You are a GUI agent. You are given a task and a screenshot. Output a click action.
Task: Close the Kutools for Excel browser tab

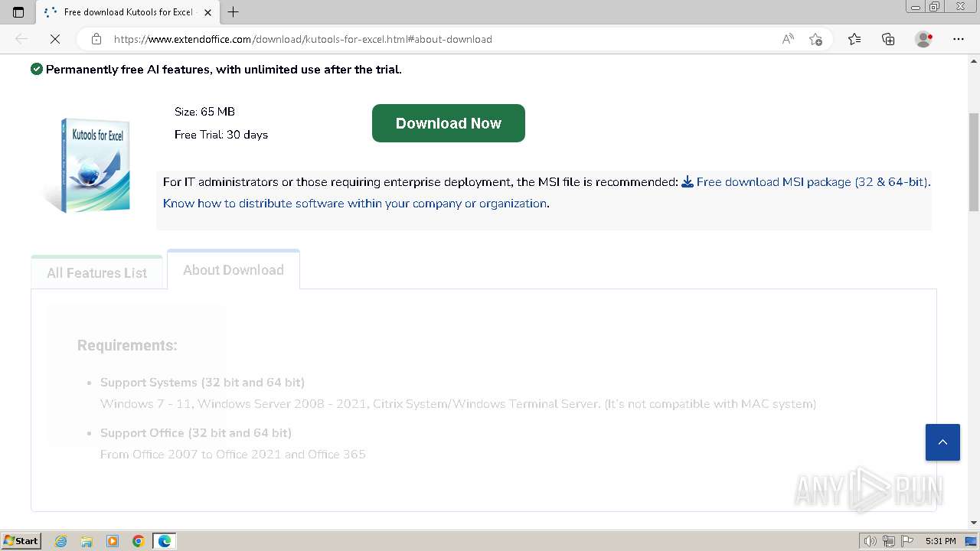coord(207,12)
